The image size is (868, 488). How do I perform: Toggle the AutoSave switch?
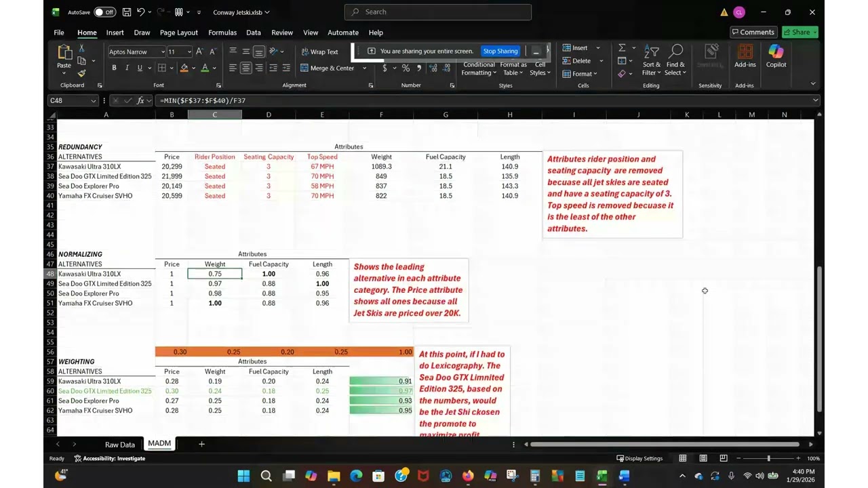104,12
